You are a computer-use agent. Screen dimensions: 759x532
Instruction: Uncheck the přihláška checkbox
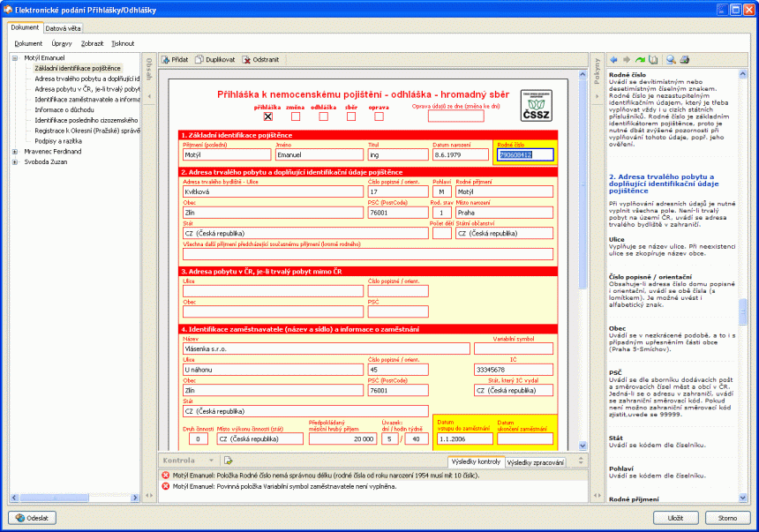(x=267, y=116)
